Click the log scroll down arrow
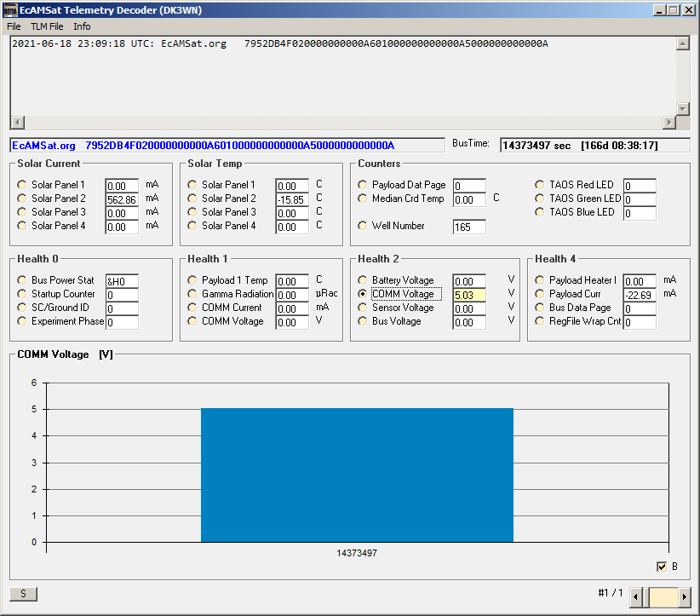Viewport: 700px width, 616px height. [682, 108]
